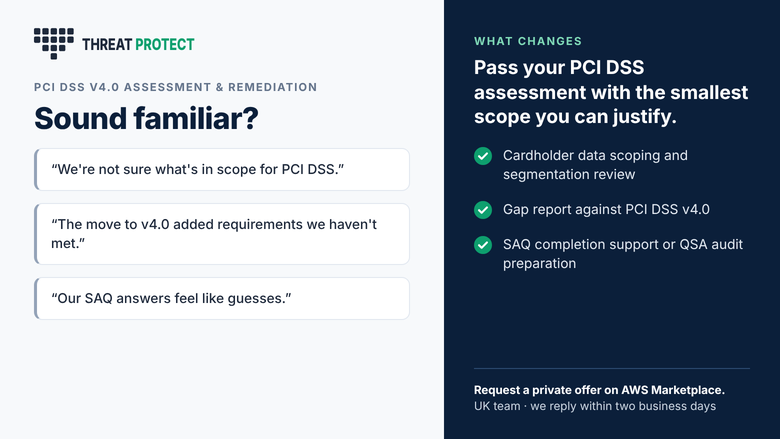Select the "Our SAQ answers feel like guesses" card
Image resolution: width=780 pixels, height=439 pixels.
222,298
